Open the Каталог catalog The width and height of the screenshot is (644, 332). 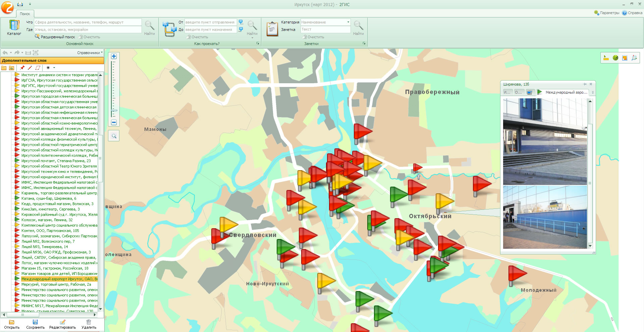[14, 28]
